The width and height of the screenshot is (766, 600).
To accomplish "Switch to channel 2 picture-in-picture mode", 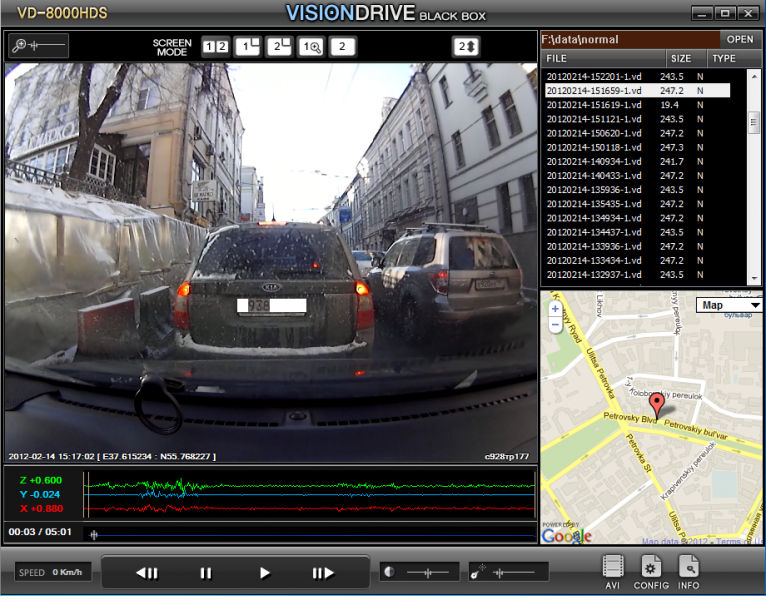I will [279, 47].
